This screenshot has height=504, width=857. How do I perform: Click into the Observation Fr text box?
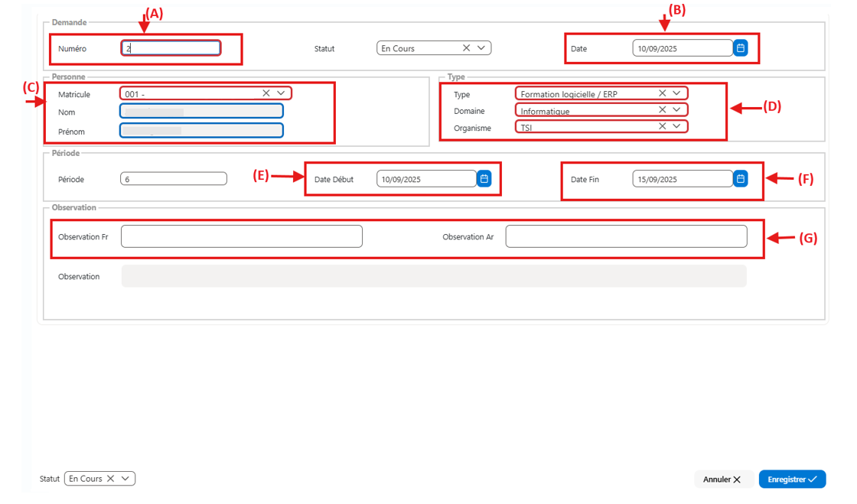[x=242, y=236]
